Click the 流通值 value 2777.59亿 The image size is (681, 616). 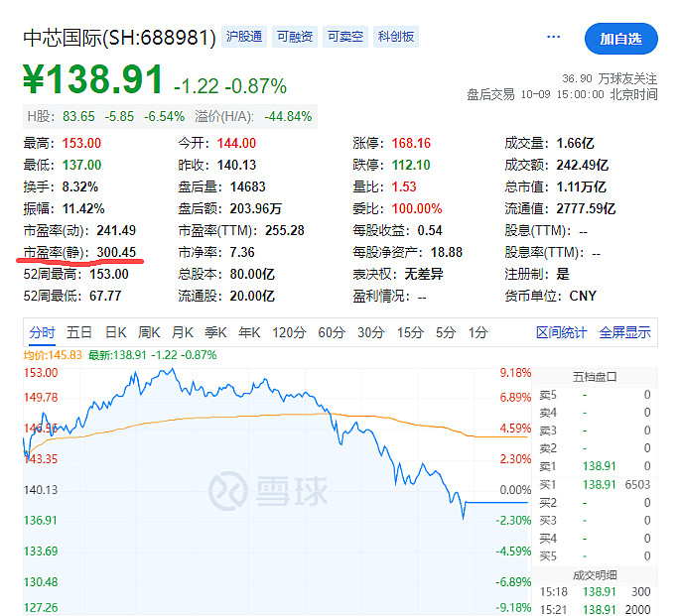[586, 208]
